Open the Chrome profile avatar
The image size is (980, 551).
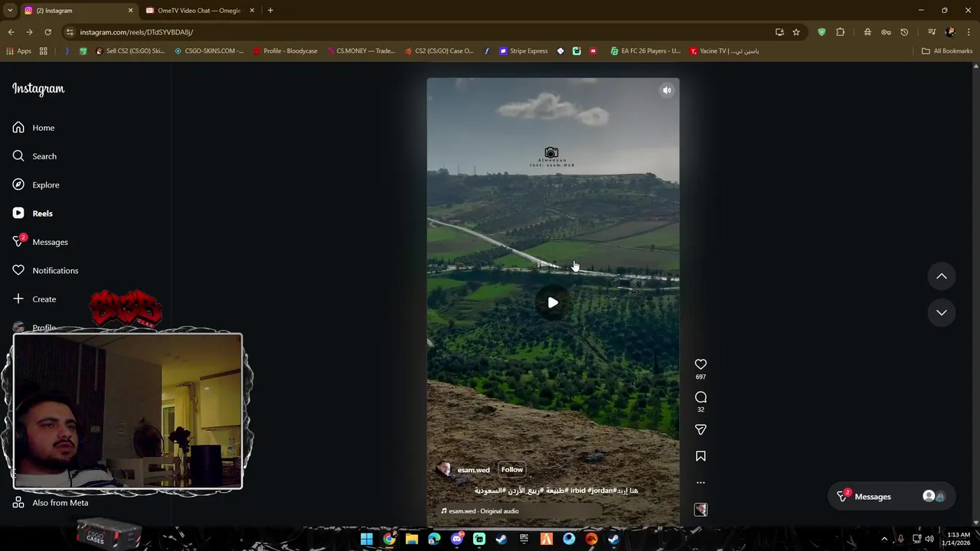[x=950, y=32]
